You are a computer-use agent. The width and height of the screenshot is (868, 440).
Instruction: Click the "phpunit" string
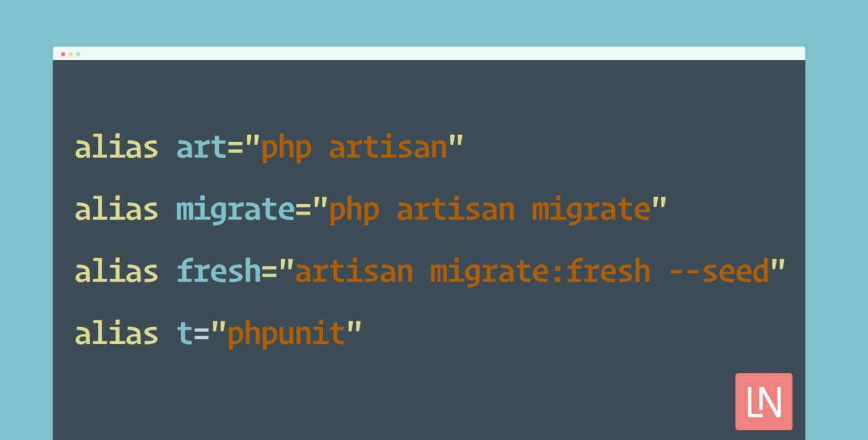pyautogui.click(x=286, y=336)
